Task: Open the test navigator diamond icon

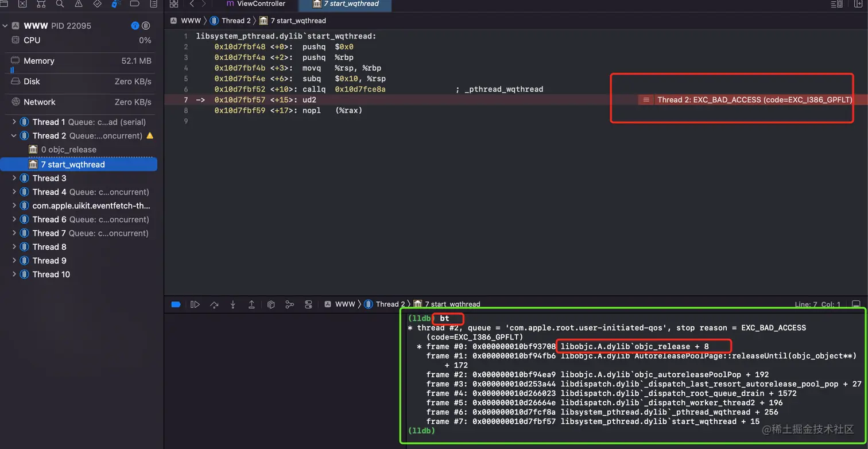Action: (x=97, y=4)
